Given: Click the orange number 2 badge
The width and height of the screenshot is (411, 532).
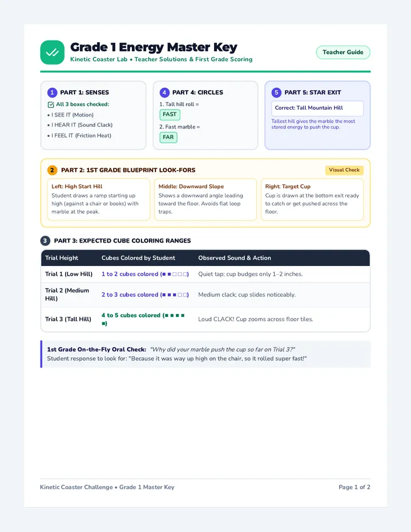Looking at the screenshot, I should click(x=52, y=170).
